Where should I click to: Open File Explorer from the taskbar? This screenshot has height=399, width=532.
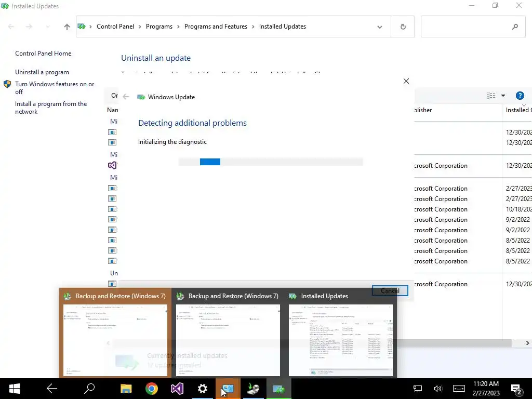coord(126,389)
